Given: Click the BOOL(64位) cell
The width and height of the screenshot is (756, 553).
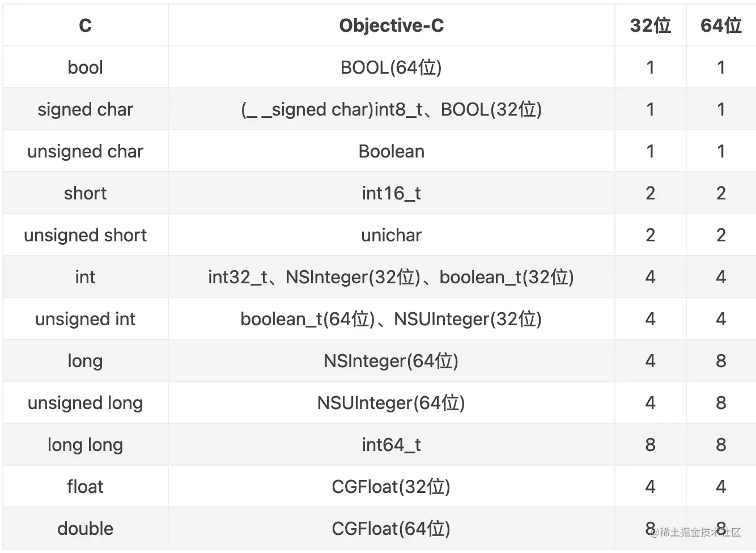Looking at the screenshot, I should pos(391,67).
